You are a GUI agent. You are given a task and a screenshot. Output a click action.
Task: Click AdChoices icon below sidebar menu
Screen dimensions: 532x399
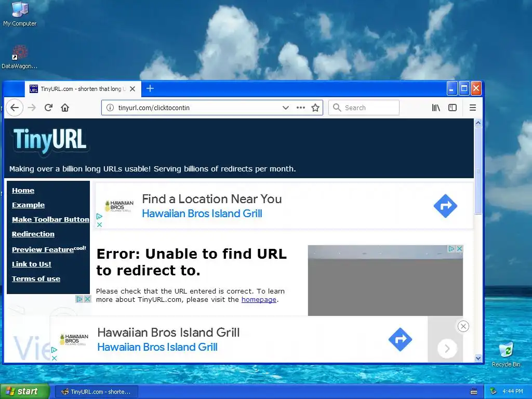[79, 299]
